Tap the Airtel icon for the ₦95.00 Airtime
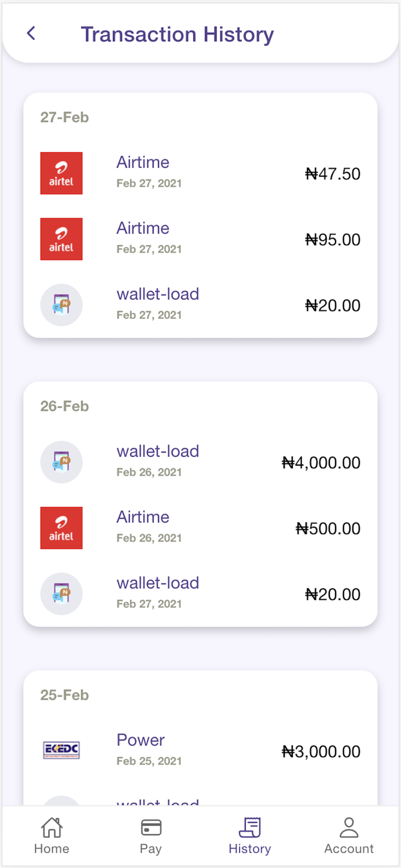 tap(61, 239)
